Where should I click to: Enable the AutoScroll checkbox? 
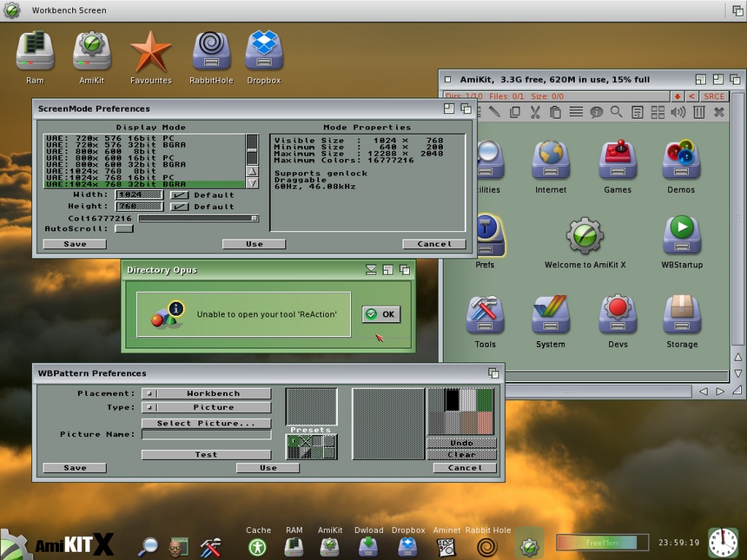point(124,229)
